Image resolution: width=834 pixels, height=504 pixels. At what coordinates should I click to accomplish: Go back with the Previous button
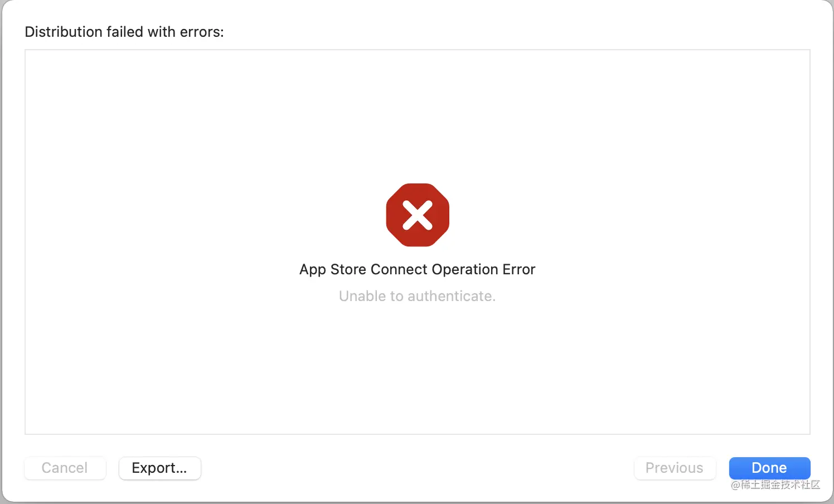tap(674, 468)
